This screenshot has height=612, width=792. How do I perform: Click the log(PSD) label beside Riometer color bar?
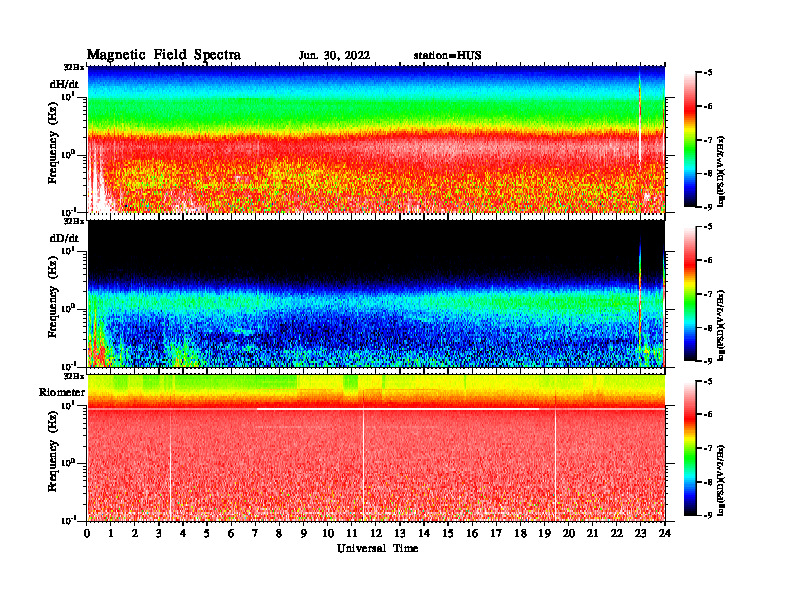click(721, 480)
